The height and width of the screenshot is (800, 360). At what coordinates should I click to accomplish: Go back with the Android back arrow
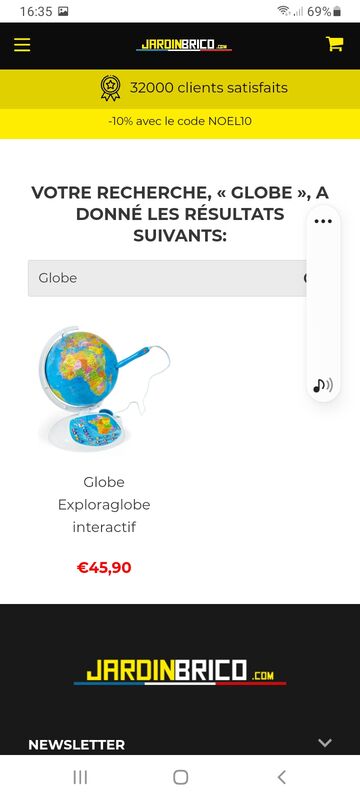tap(281, 777)
